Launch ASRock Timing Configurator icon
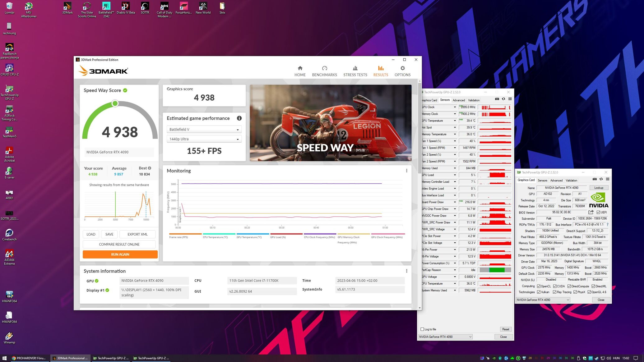644x362 pixels. (9, 113)
